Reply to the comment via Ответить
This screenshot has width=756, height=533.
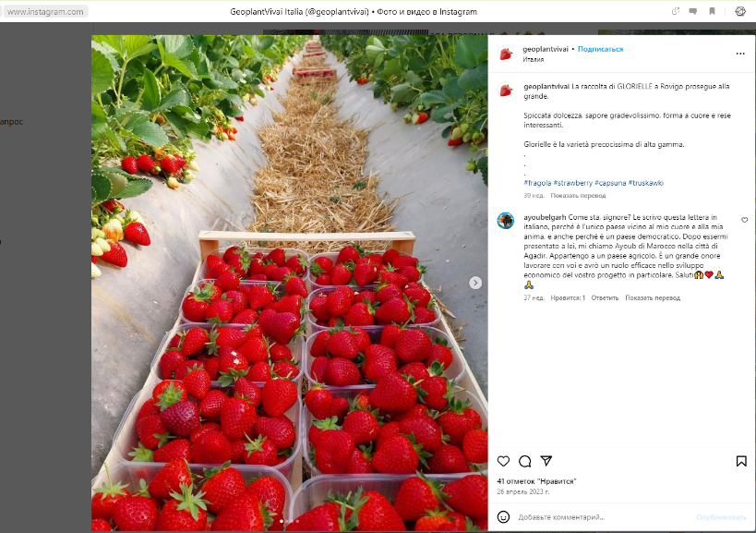(605, 297)
